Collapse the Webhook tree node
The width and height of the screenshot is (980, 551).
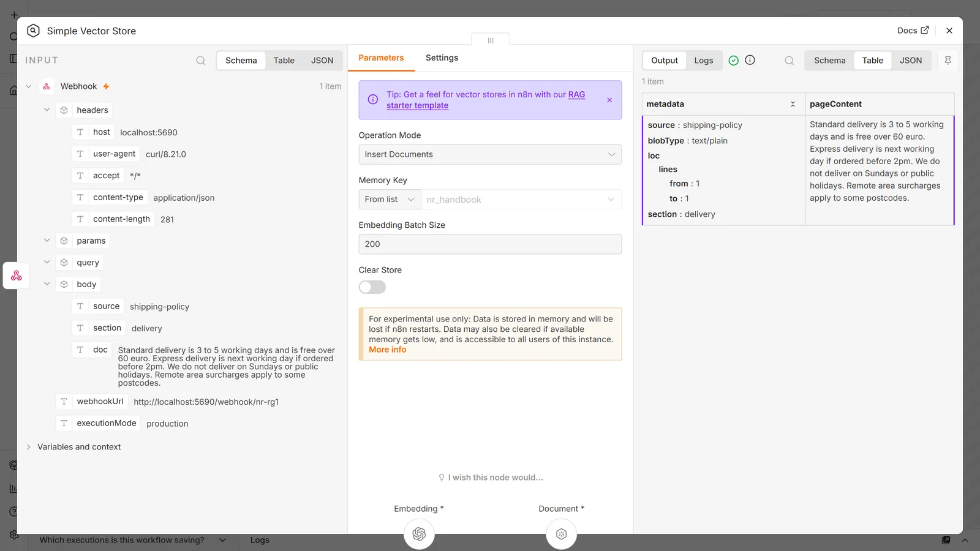click(x=28, y=86)
